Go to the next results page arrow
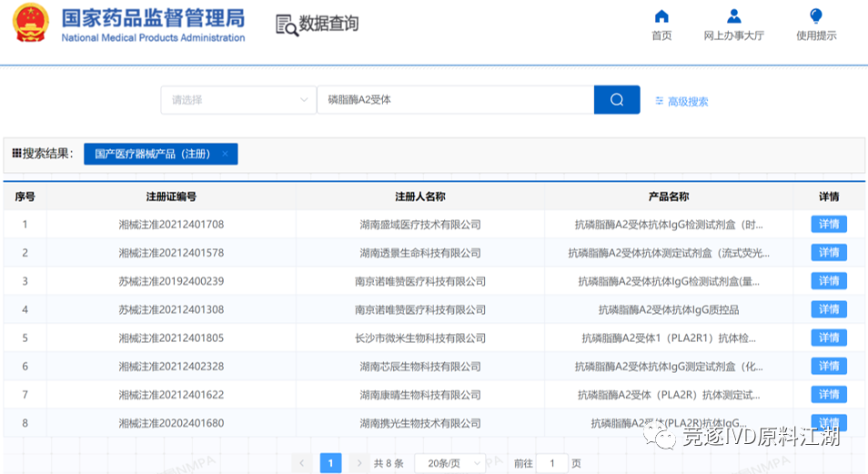This screenshot has width=868, height=474. [359, 463]
